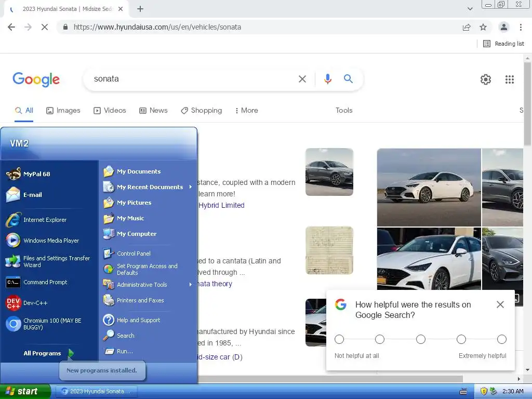This screenshot has width=532, height=399.
Task: Click the Google logo
Action: click(x=36, y=79)
